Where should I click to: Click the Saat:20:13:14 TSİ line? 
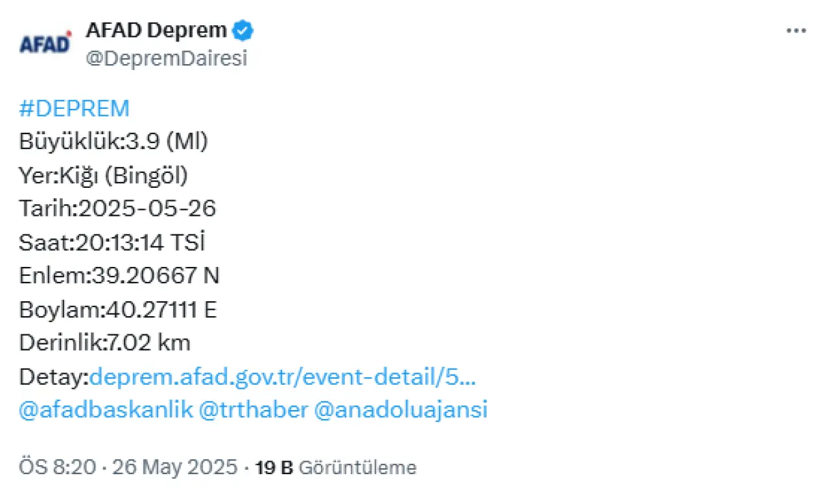point(112,242)
